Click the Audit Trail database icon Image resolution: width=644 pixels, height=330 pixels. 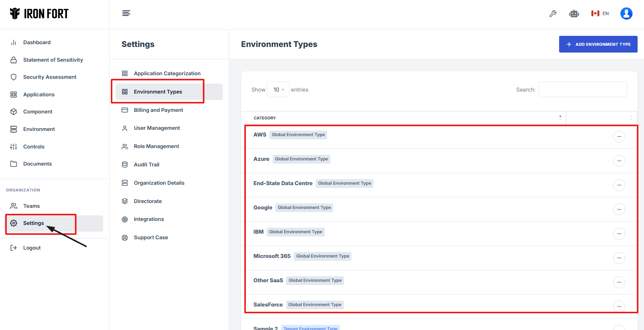coord(125,165)
